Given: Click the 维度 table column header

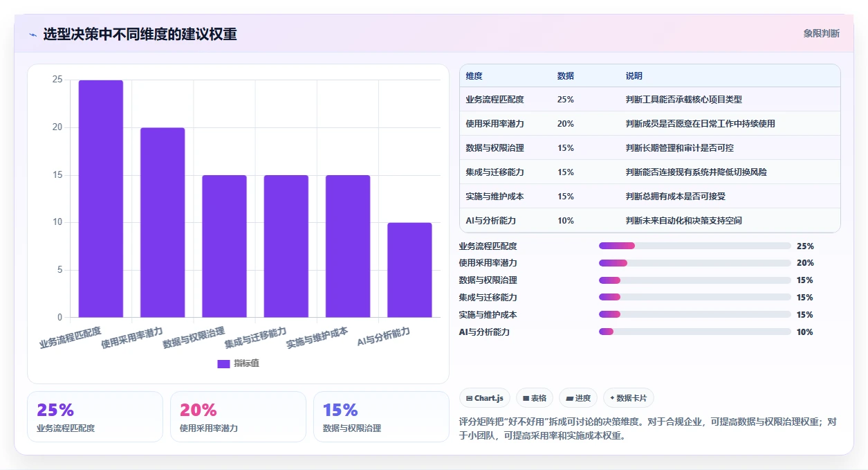Looking at the screenshot, I should tap(474, 76).
